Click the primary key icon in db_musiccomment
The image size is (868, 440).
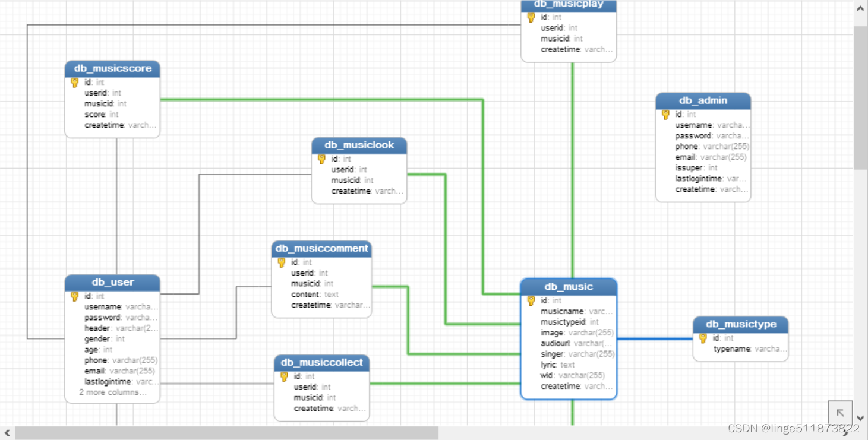click(282, 262)
